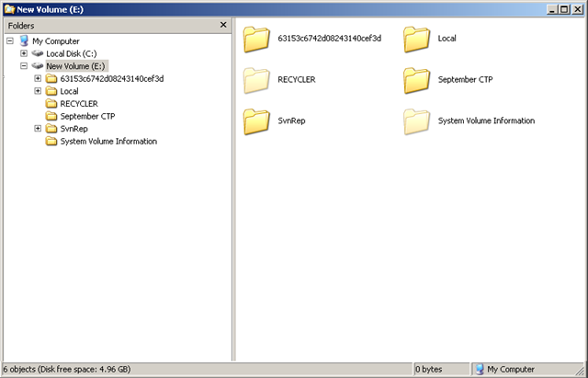
Task: Click the '0 bytes' status bar entry
Action: [x=429, y=370]
